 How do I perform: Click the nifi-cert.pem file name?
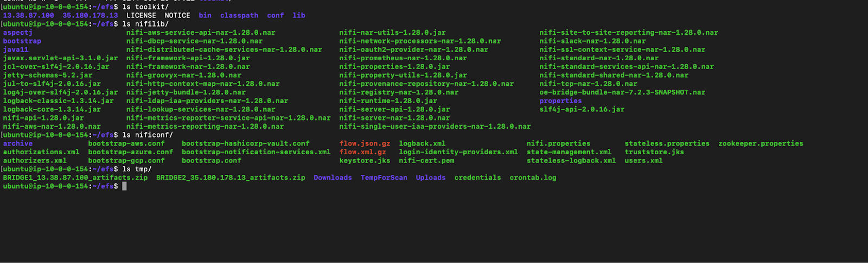426,161
